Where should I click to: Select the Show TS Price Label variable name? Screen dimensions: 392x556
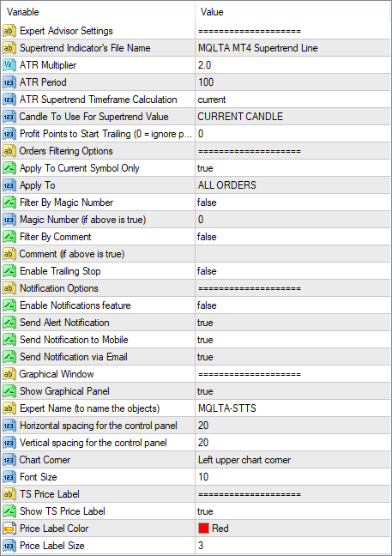tap(63, 511)
